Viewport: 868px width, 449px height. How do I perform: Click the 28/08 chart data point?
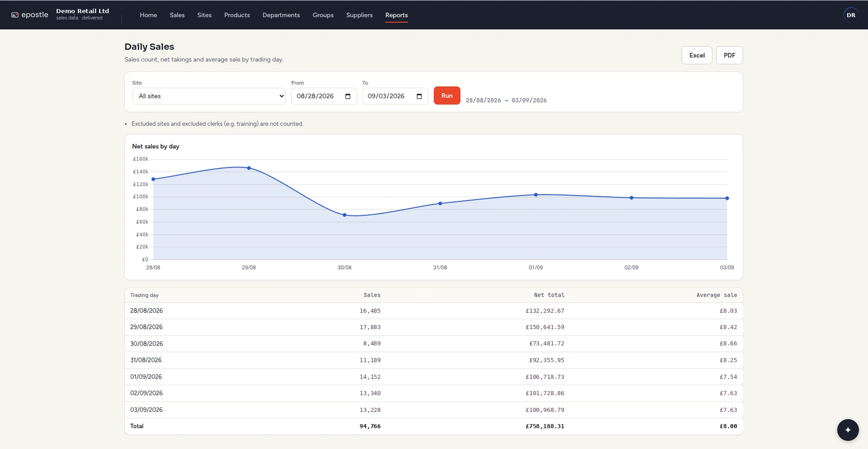coord(153,179)
